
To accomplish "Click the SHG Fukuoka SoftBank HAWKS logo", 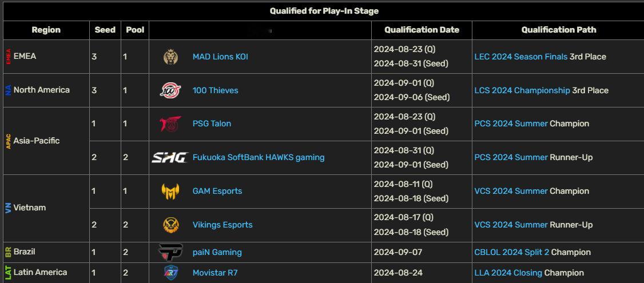I will pos(170,157).
